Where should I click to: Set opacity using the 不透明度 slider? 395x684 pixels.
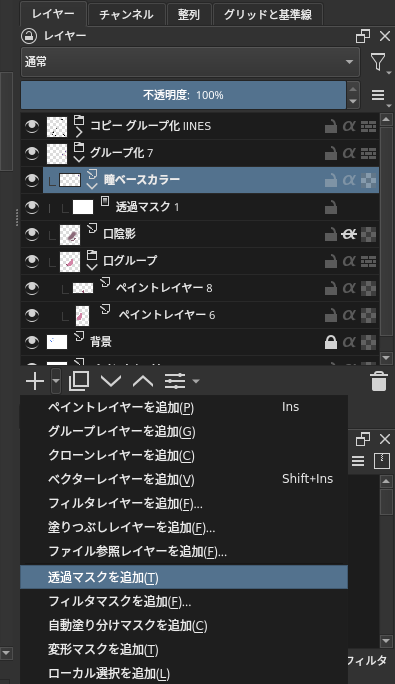(x=183, y=95)
